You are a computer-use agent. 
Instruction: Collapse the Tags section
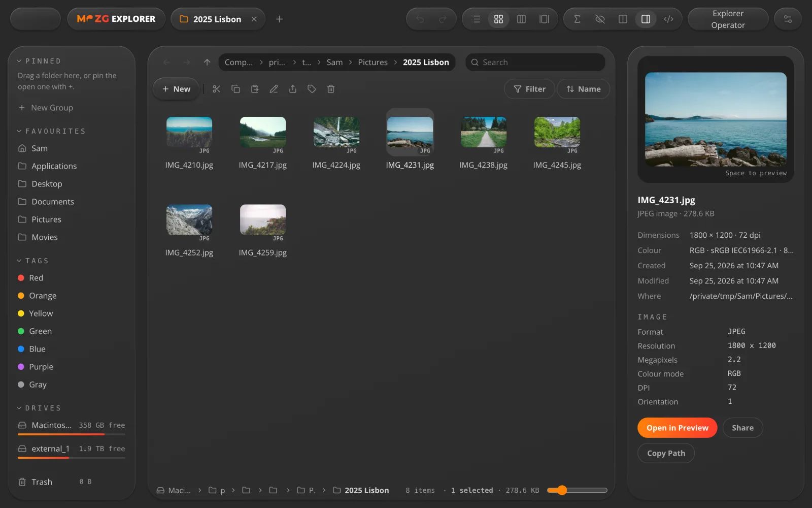point(33,261)
